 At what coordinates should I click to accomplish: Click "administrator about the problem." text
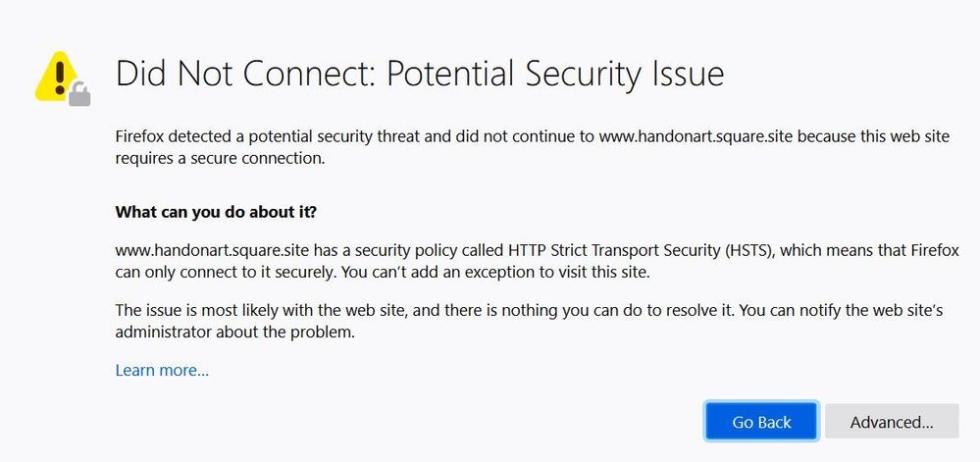pos(233,332)
